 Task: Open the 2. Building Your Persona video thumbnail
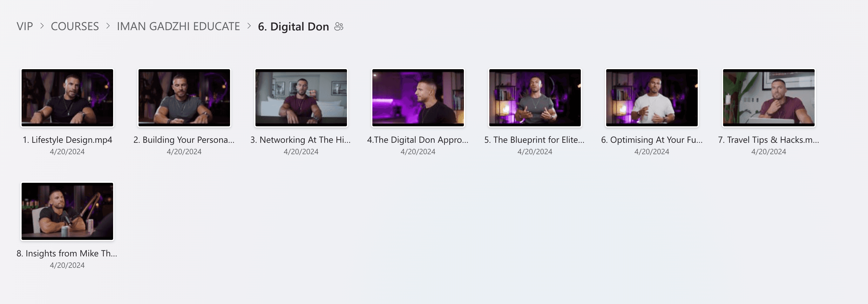(184, 98)
